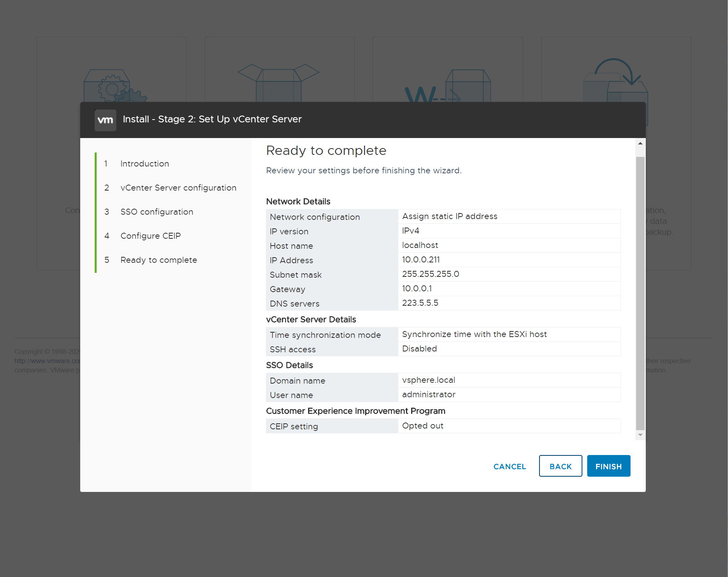Select the Opted out CEIP value
The image size is (728, 577).
point(423,426)
